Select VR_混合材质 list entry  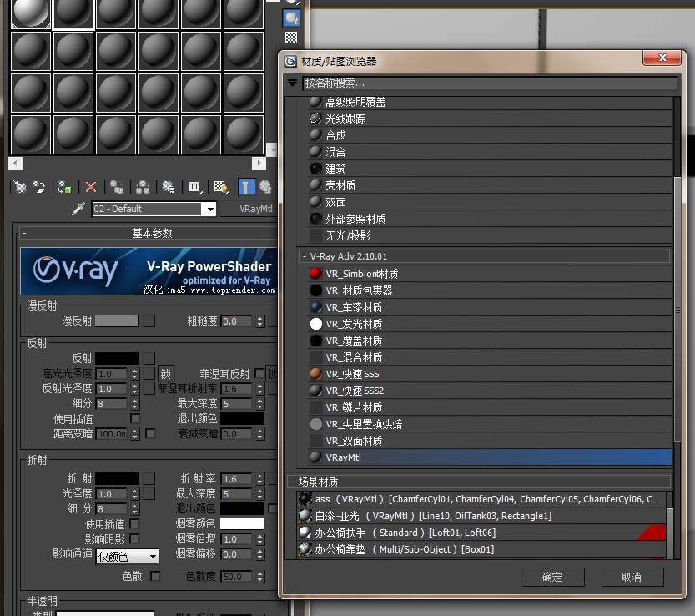[x=490, y=357]
